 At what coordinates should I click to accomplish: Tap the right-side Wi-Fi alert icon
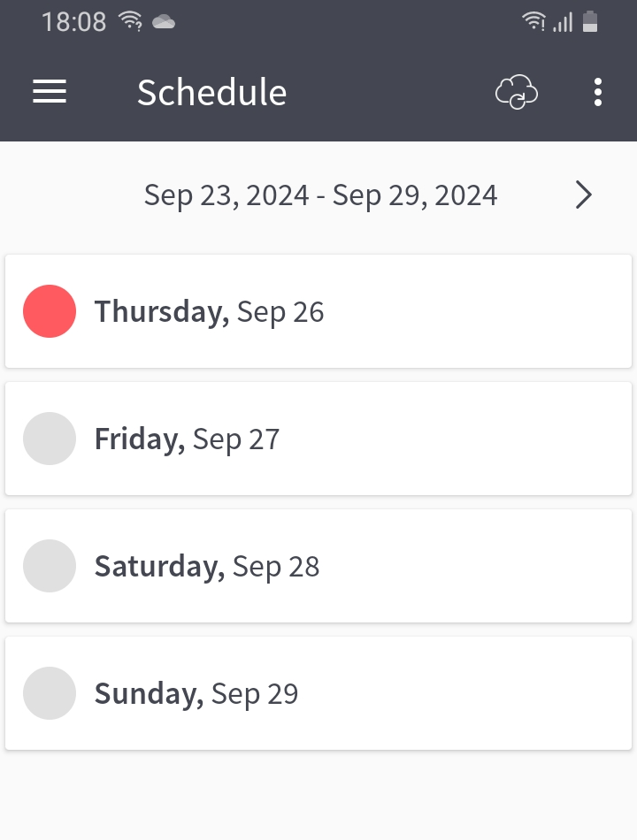coord(533,21)
